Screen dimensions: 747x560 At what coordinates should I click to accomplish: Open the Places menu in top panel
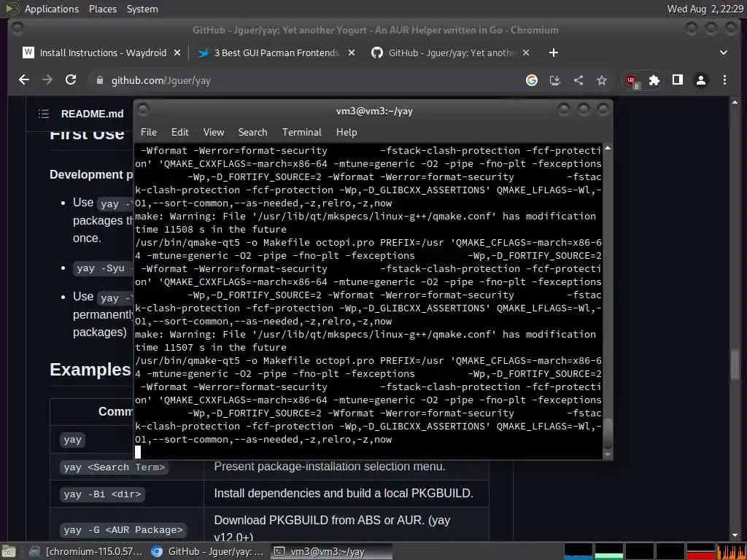pos(102,9)
